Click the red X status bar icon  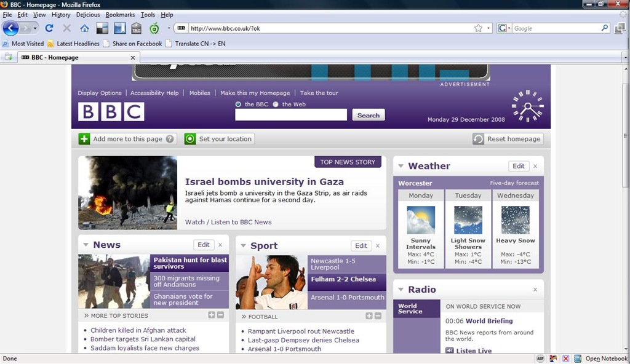(x=566, y=358)
